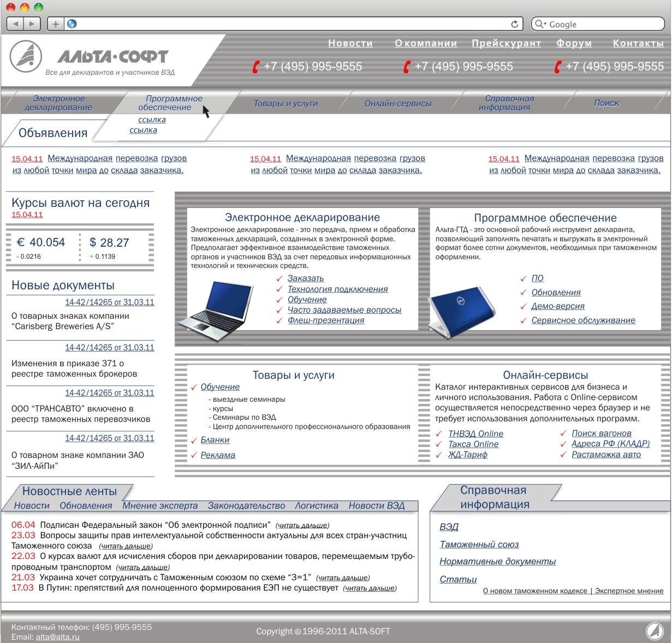This screenshot has height=643, width=672.
Task: Click the alta@alta.ru email link
Action: pyautogui.click(x=57, y=636)
